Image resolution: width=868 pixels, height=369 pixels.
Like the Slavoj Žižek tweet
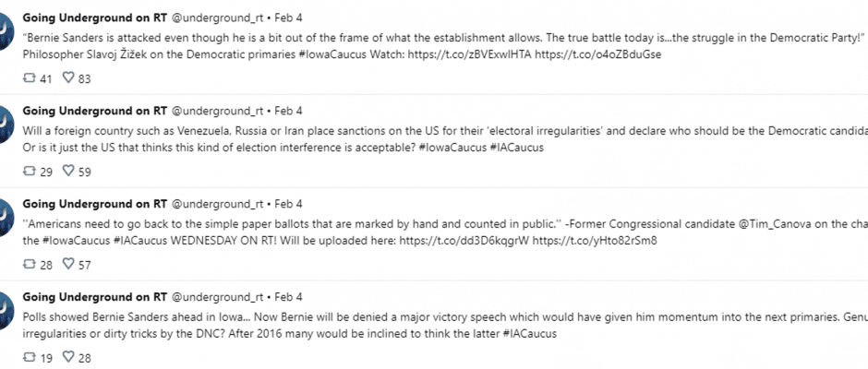pyautogui.click(x=68, y=78)
